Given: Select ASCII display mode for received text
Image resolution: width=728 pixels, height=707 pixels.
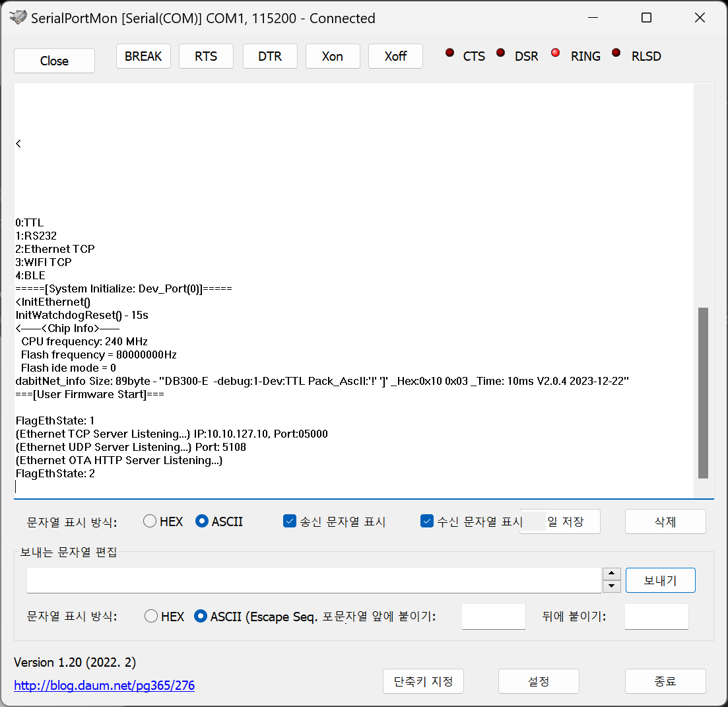Looking at the screenshot, I should [203, 522].
